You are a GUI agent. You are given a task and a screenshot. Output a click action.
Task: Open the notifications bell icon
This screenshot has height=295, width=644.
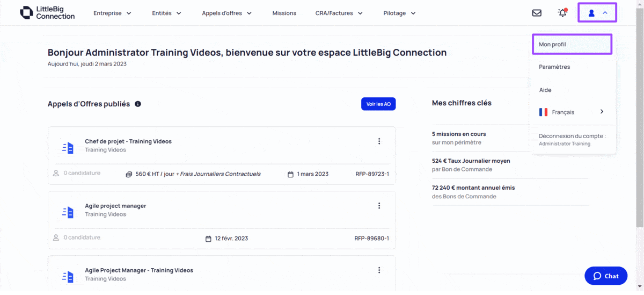pos(562,13)
